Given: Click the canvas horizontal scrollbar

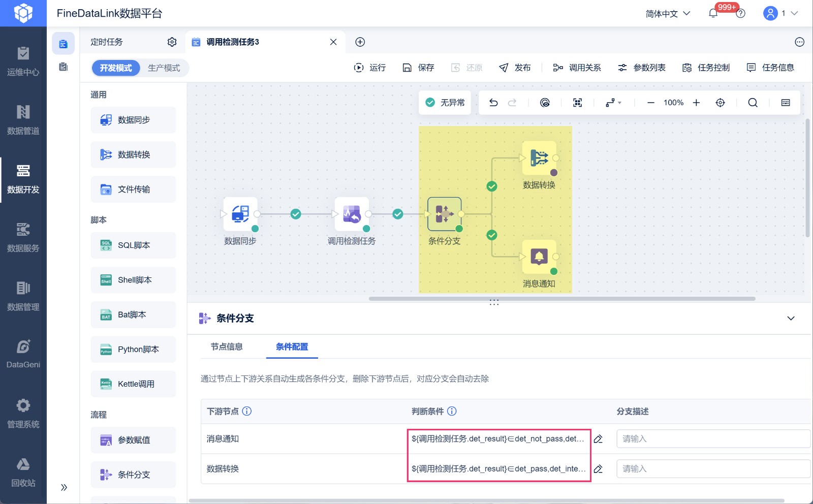Looking at the screenshot, I should (x=562, y=299).
